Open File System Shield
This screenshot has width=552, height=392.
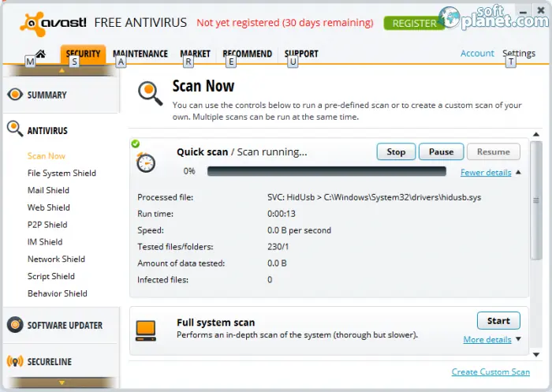62,174
